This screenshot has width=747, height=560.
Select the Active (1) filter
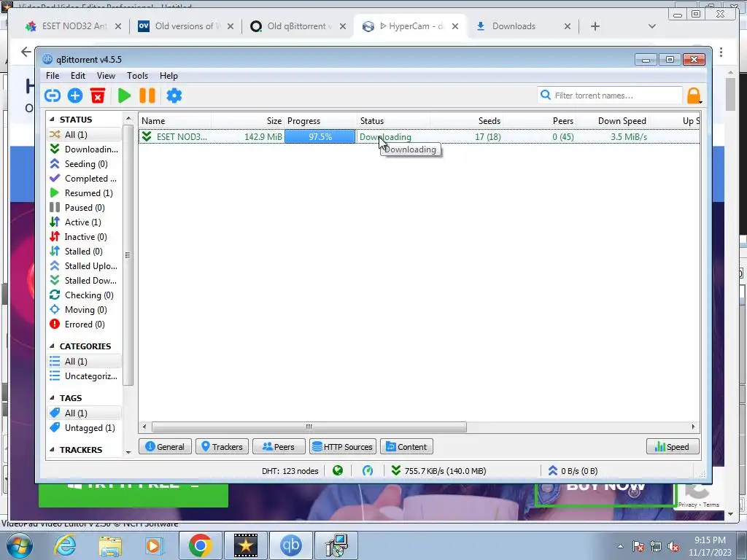point(85,222)
